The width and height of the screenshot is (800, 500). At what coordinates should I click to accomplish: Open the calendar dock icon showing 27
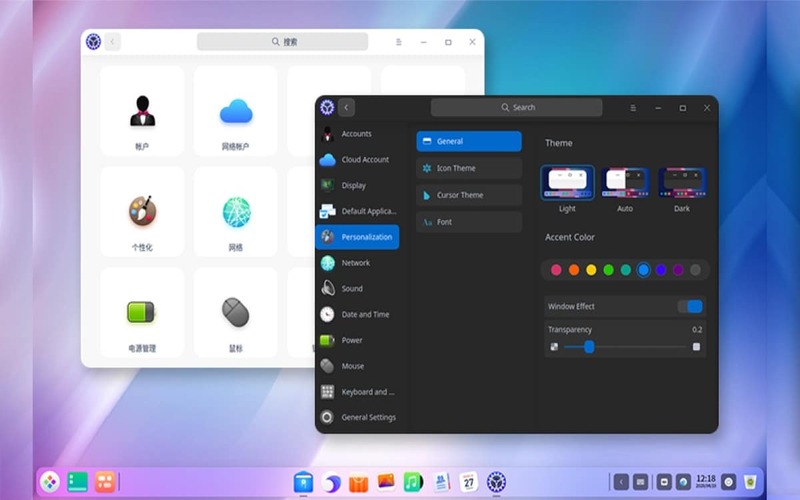tap(468, 482)
